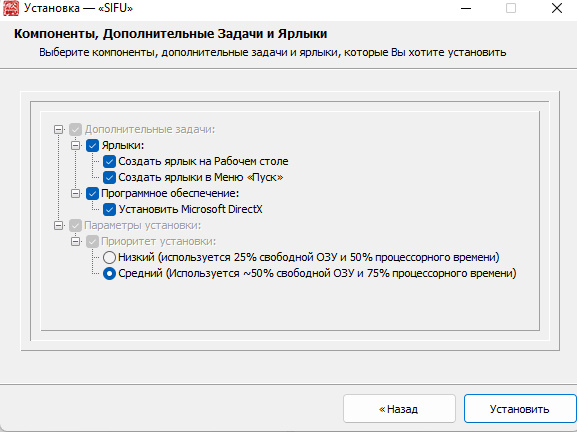
Task: Uncheck the Ярлыки checkbox
Action: [92, 145]
